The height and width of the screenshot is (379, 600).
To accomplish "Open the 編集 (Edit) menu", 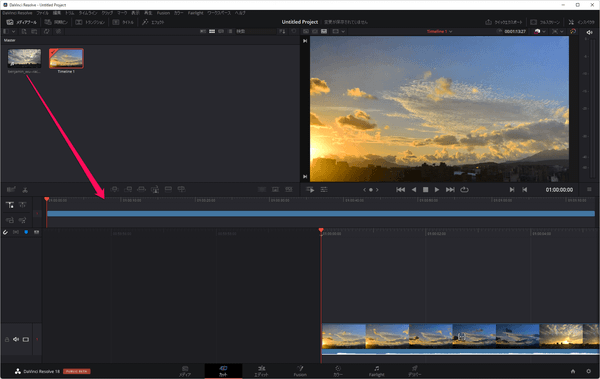I will (57, 13).
